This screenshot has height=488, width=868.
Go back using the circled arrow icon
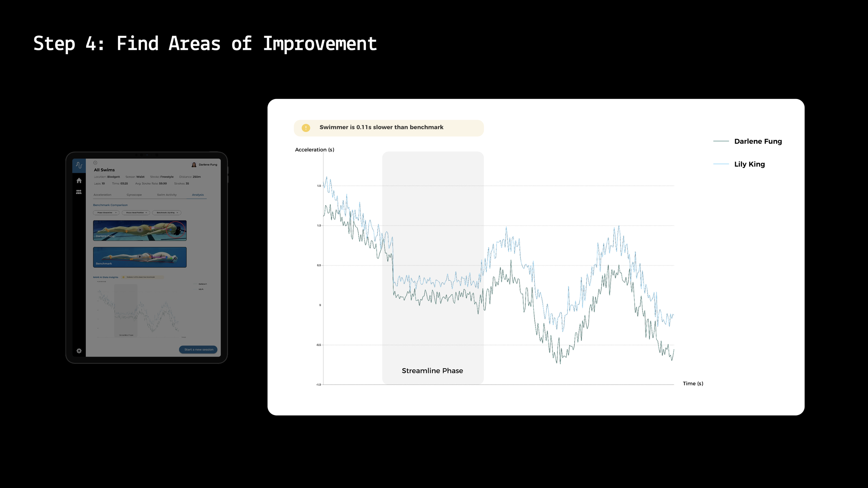pos(95,162)
